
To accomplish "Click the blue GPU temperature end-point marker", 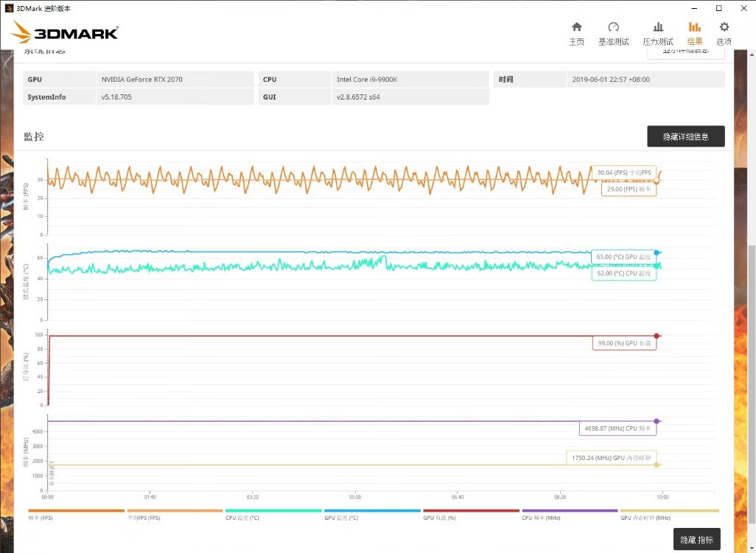I will [x=657, y=253].
